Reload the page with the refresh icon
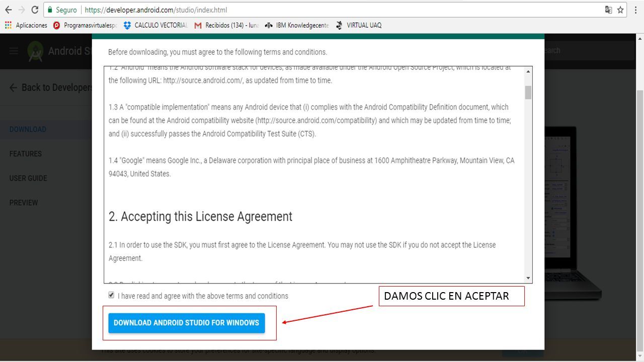Screen dimensions: 644x362 [35, 10]
